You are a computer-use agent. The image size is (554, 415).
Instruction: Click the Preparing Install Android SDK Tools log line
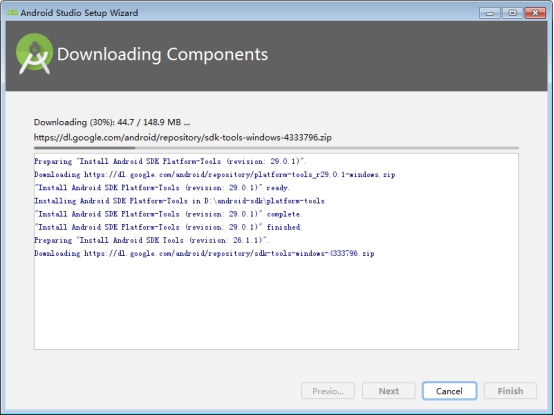[151, 240]
